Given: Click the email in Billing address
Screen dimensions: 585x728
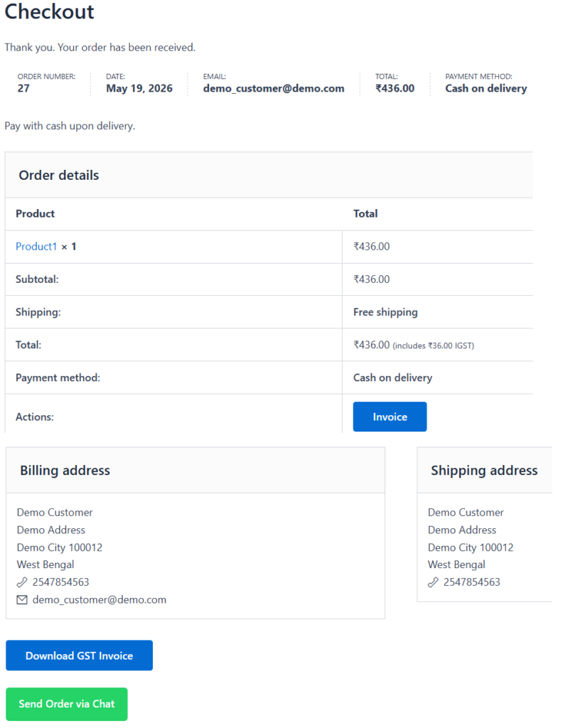Looking at the screenshot, I should (x=100, y=600).
